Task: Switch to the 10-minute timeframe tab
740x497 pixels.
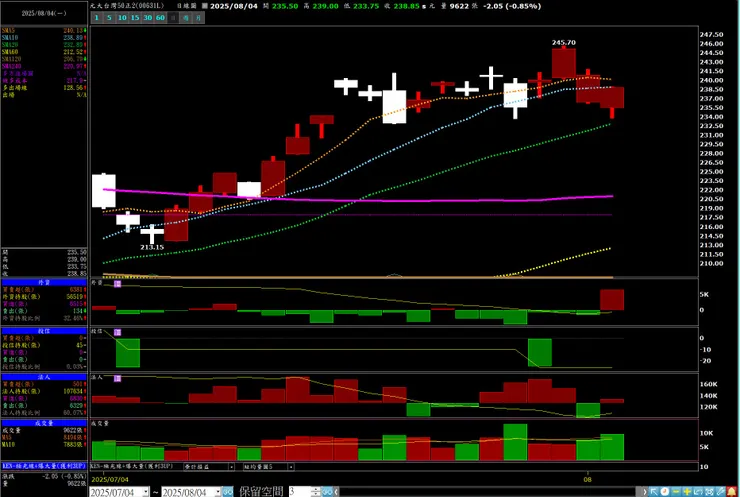Action: click(x=122, y=18)
